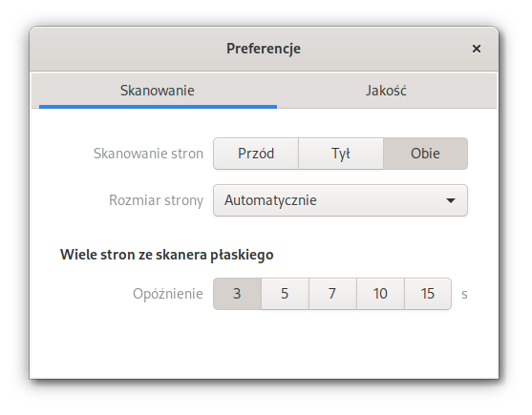Select Przód for scanning sides
The image size is (532, 415).
coord(256,154)
